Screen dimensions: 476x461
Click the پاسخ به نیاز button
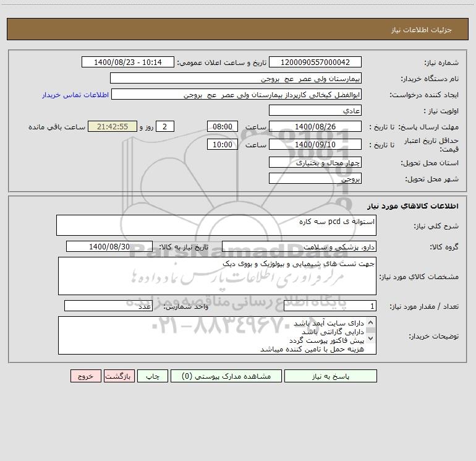(x=331, y=376)
